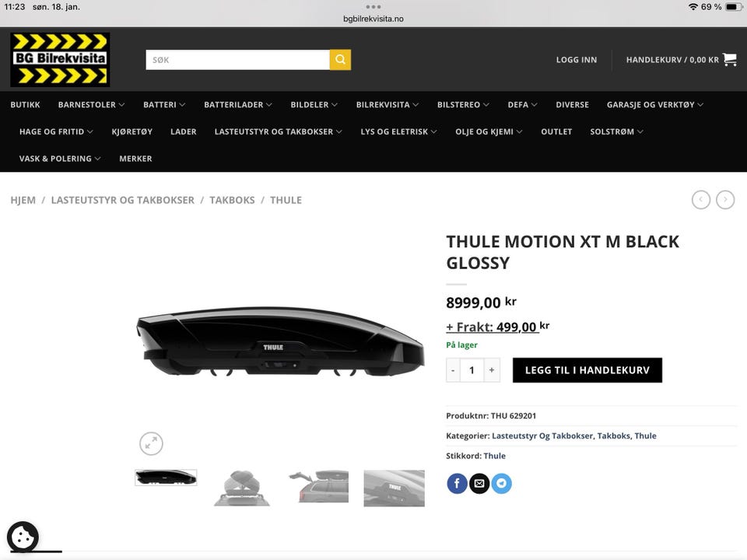747x560 pixels.
Task: Share product via email icon
Action: [x=479, y=484]
